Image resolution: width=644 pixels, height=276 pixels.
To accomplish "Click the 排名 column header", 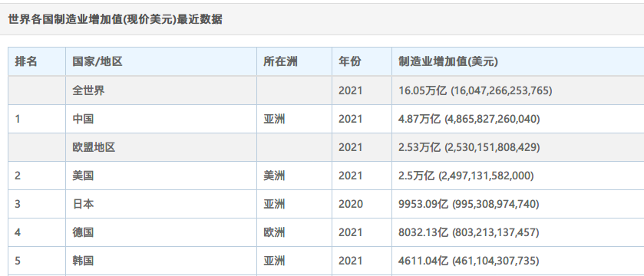I will pos(26,61).
